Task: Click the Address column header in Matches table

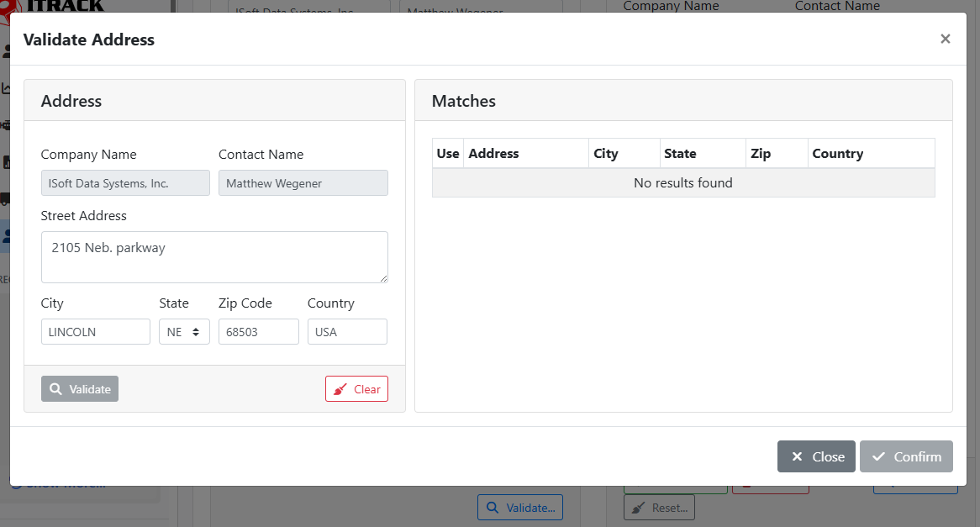Action: (493, 153)
